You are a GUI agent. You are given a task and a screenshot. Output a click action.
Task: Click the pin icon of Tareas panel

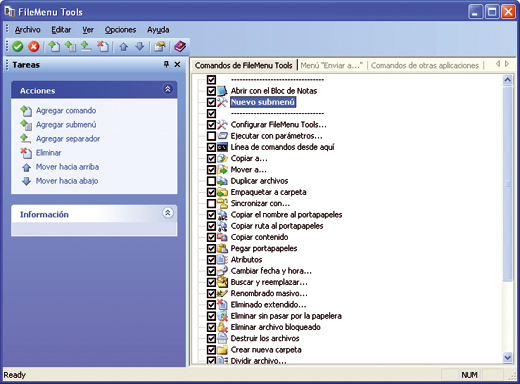click(x=166, y=64)
